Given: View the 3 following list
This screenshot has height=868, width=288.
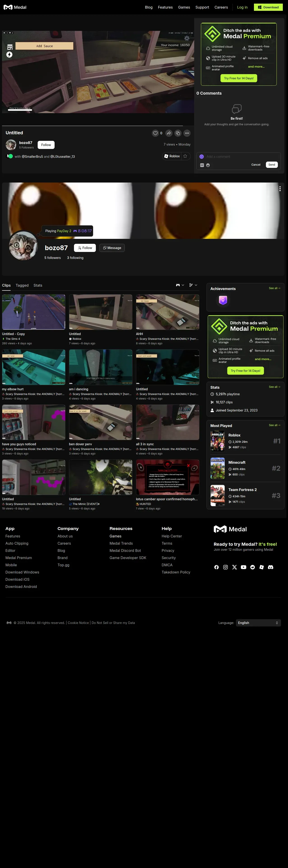Looking at the screenshot, I should [x=75, y=258].
